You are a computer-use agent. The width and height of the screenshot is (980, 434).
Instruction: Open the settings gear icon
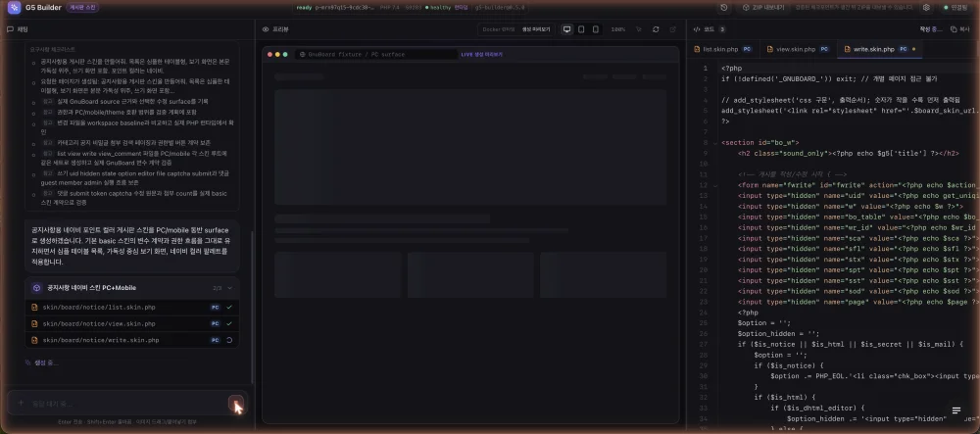pos(926,8)
